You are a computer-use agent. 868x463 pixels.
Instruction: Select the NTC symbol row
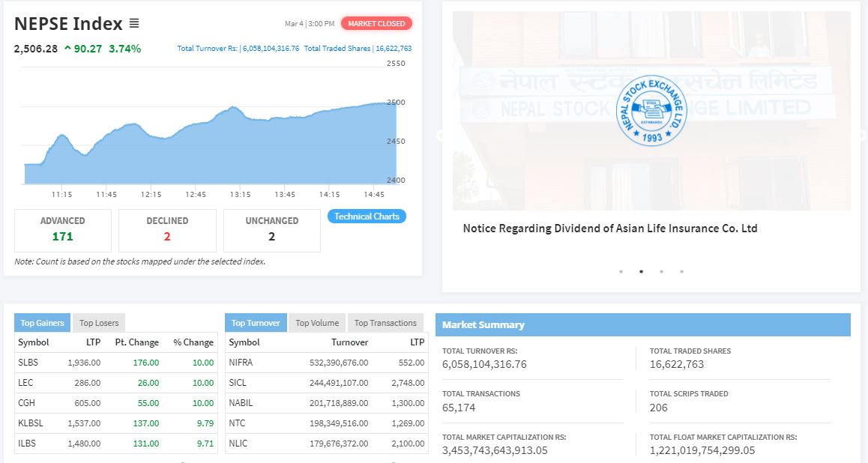tap(237, 423)
